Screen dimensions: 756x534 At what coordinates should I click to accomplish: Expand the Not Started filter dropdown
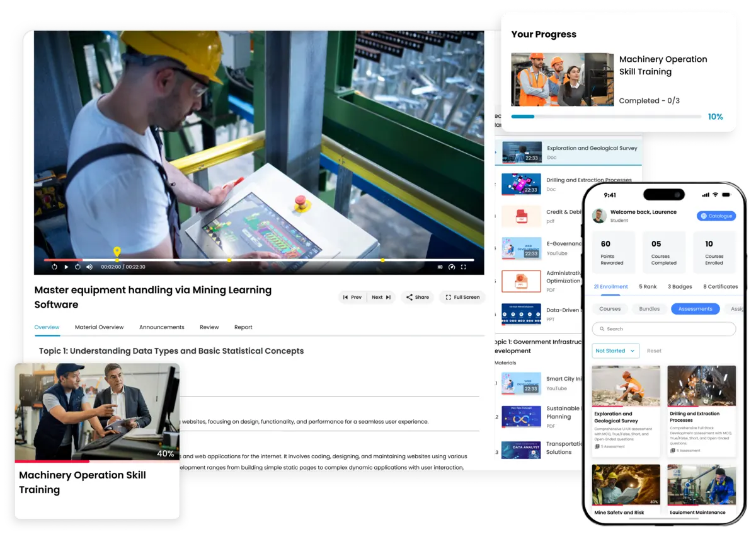[616, 351]
